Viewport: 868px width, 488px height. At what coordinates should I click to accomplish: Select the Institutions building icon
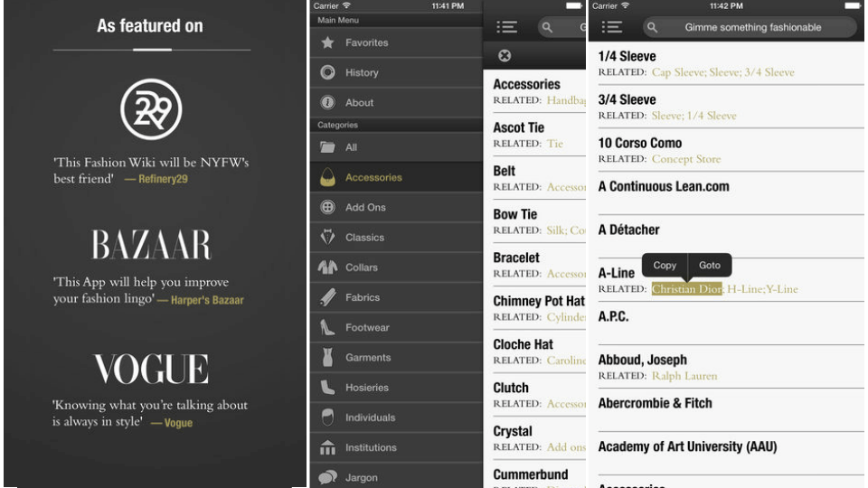(327, 447)
